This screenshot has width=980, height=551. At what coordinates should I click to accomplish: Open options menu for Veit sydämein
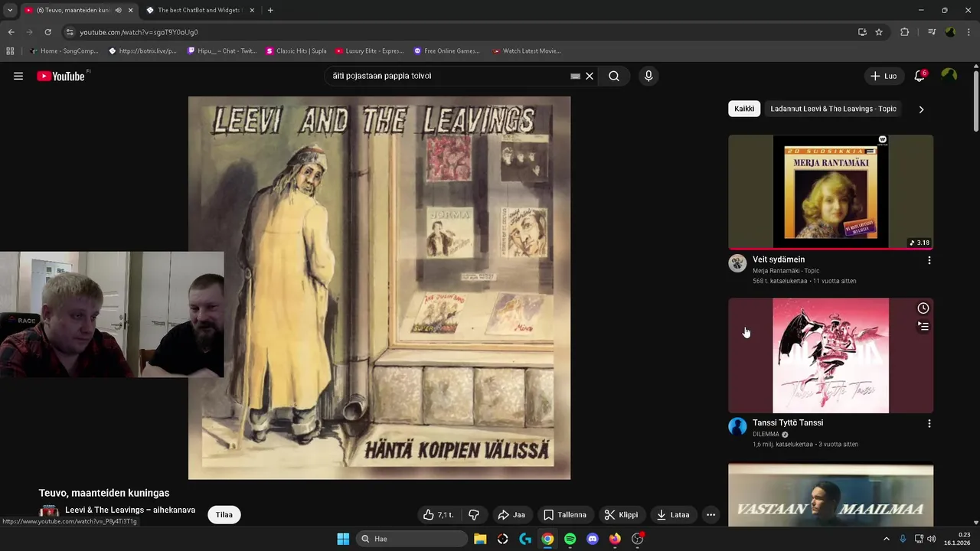pos(929,260)
